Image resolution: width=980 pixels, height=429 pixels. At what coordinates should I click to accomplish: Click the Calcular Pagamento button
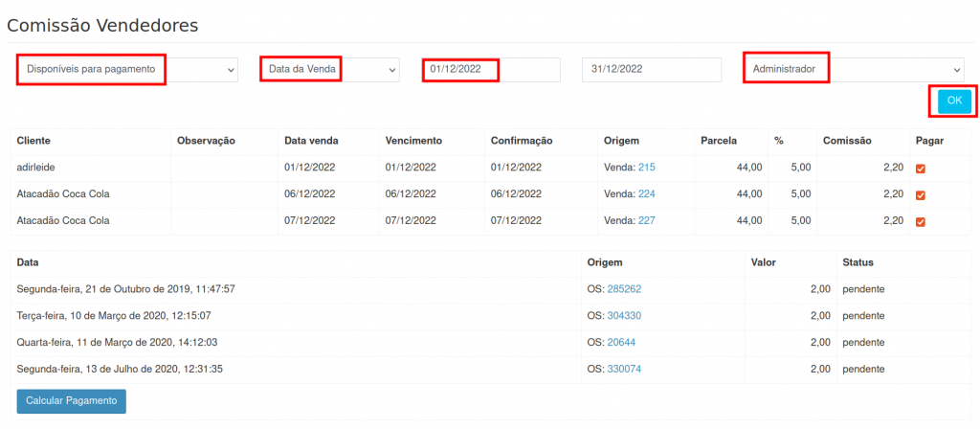(72, 400)
